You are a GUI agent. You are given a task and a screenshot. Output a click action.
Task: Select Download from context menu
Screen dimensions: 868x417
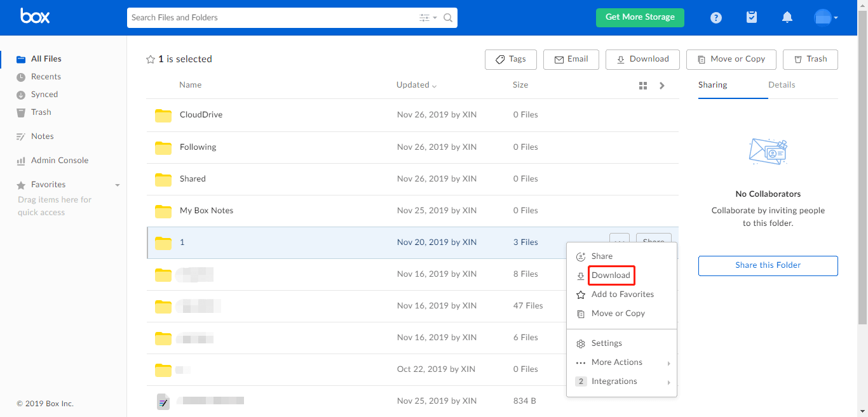611,275
